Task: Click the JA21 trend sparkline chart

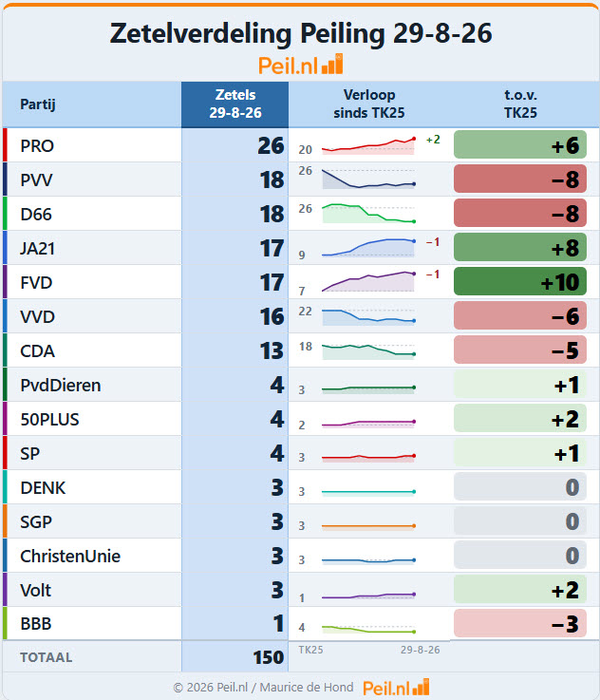Action: pos(368,247)
